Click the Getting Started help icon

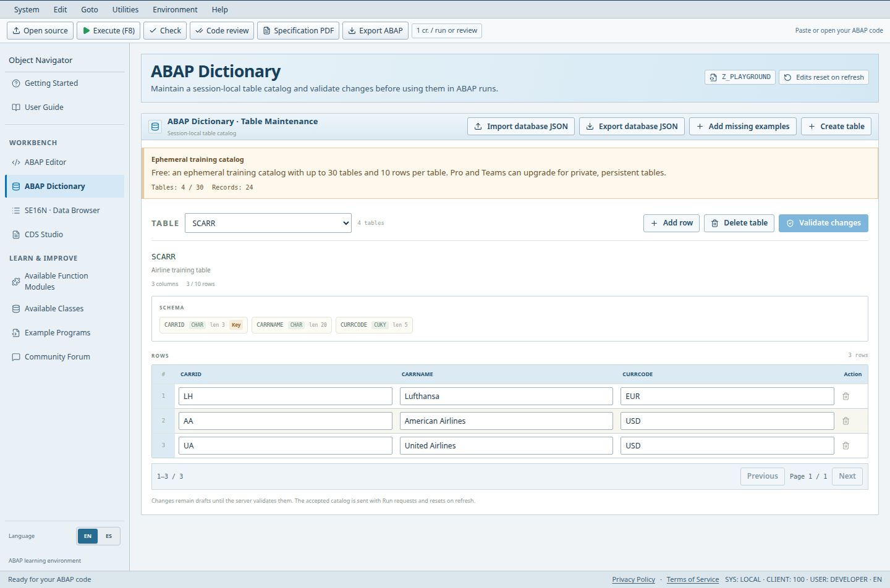coord(16,83)
